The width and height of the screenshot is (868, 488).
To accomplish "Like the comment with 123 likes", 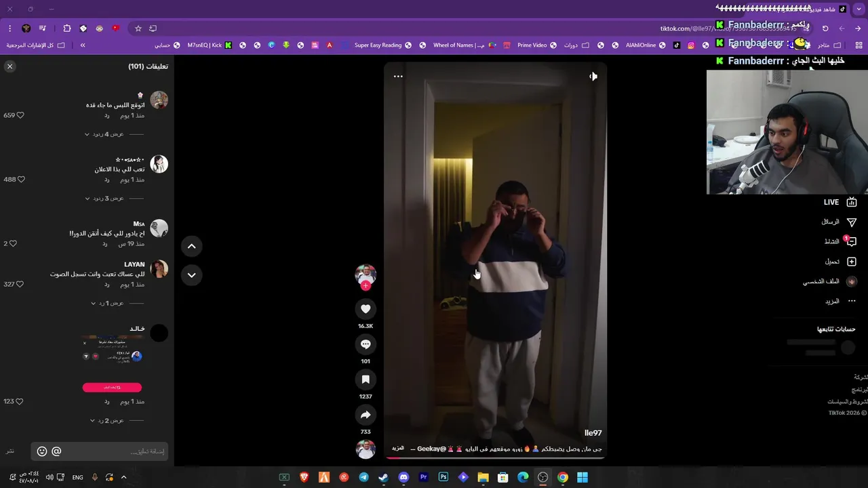I will point(20,401).
